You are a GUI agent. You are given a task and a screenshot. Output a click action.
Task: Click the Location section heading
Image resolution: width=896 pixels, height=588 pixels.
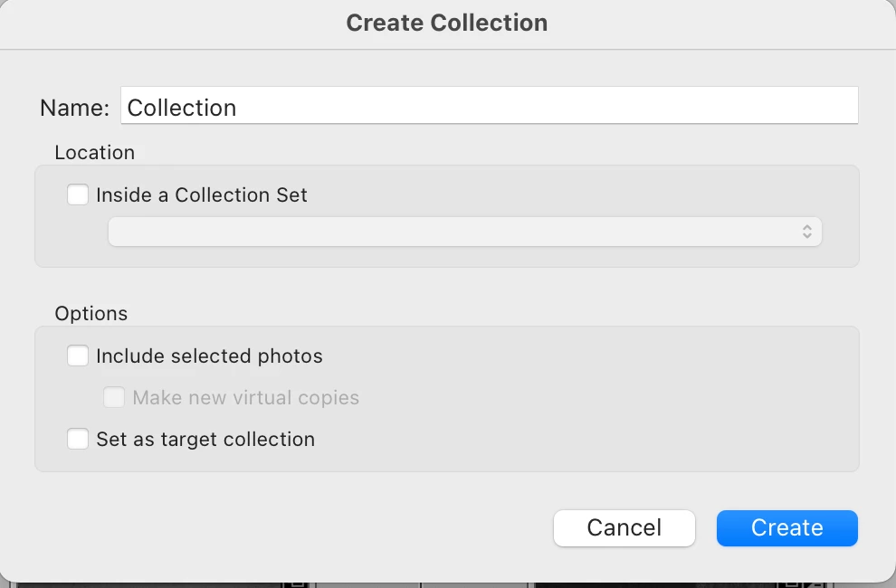[94, 152]
